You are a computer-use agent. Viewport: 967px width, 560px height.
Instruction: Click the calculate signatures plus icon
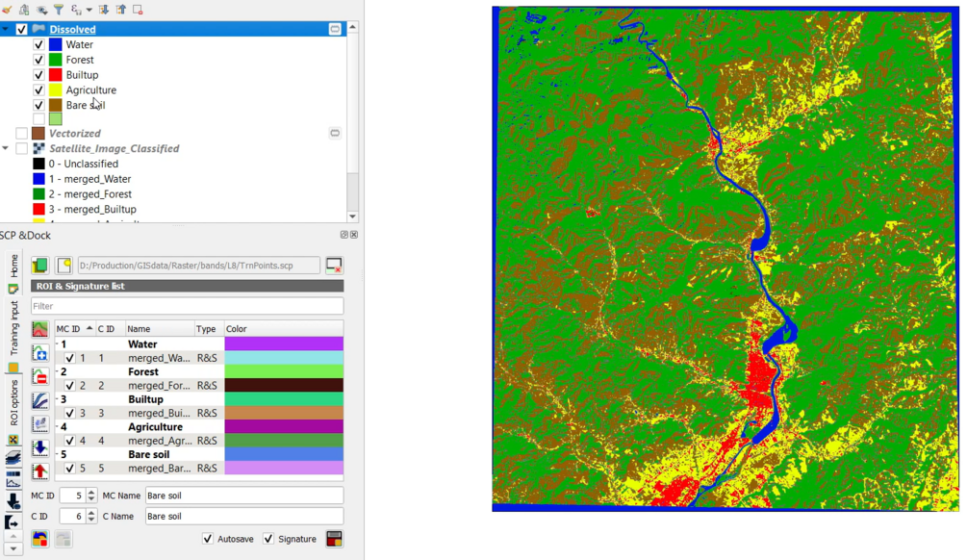pos(40,353)
